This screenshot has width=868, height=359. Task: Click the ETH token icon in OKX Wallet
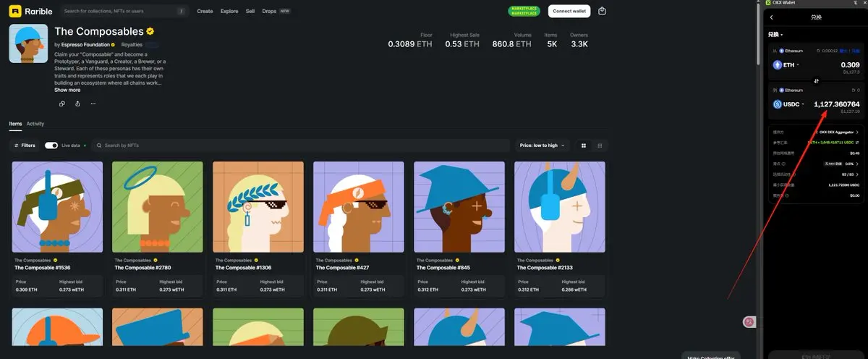click(778, 64)
